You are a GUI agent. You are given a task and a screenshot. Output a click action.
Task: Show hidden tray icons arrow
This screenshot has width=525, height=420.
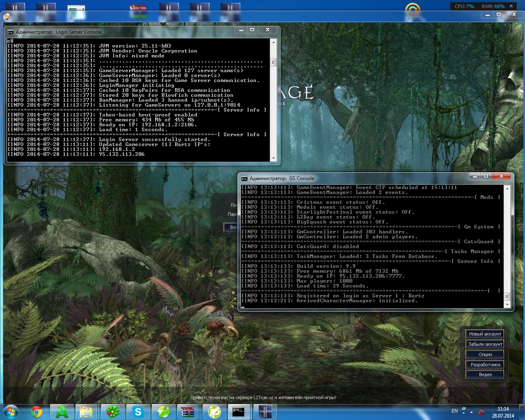[x=471, y=412]
